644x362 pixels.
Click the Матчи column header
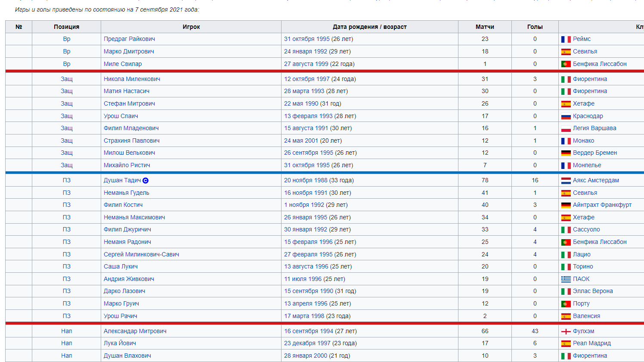[x=485, y=27]
